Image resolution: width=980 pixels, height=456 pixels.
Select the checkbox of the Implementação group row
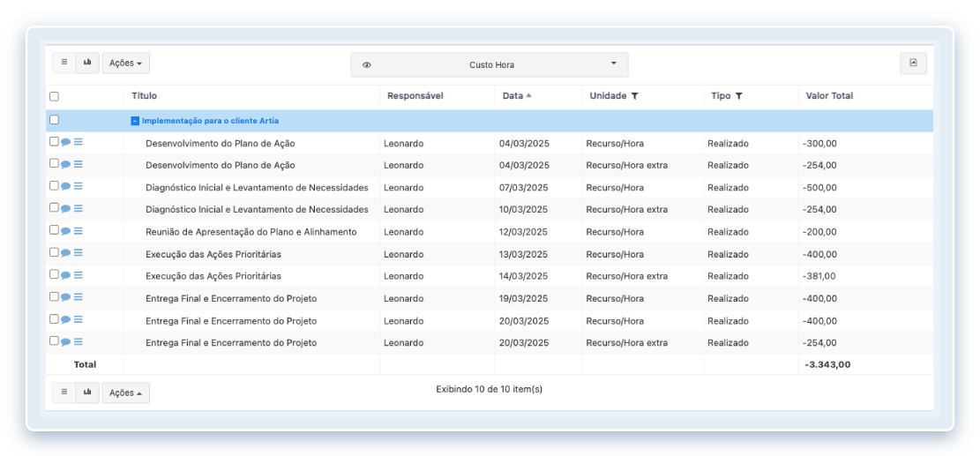(x=55, y=120)
